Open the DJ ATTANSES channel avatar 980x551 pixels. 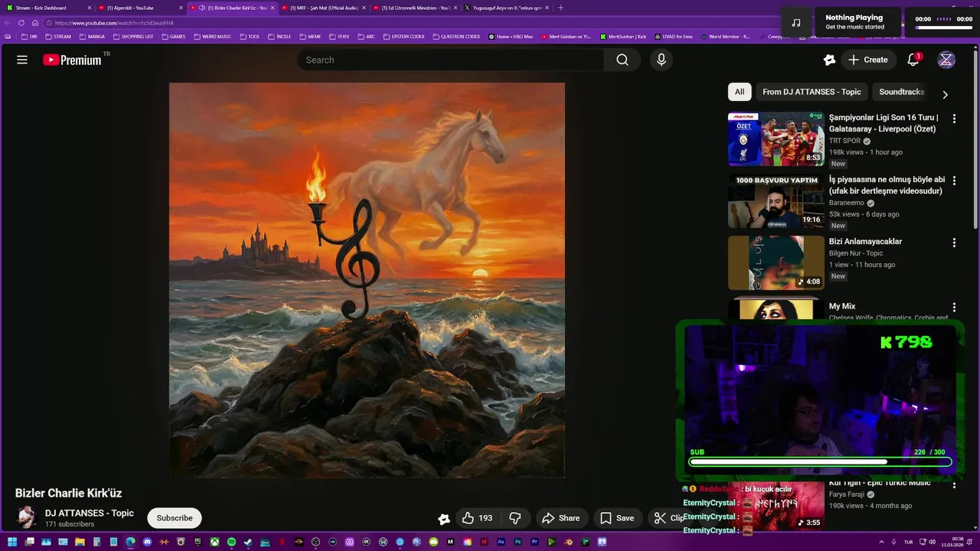tap(27, 517)
